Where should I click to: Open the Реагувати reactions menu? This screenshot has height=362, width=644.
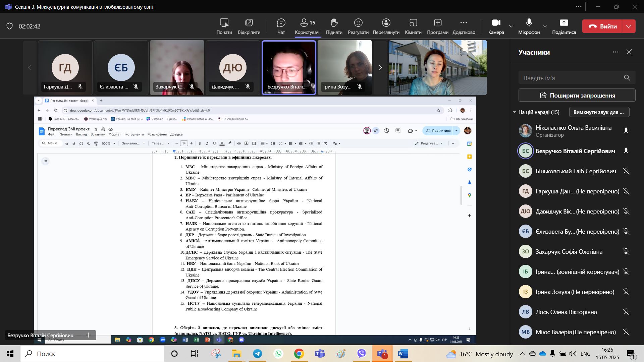(358, 26)
